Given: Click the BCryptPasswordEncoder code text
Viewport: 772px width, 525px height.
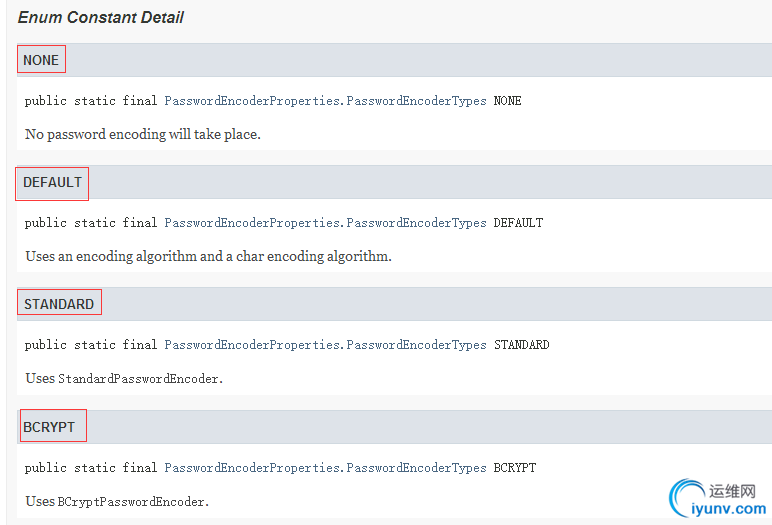Looking at the screenshot, I should point(133,502).
